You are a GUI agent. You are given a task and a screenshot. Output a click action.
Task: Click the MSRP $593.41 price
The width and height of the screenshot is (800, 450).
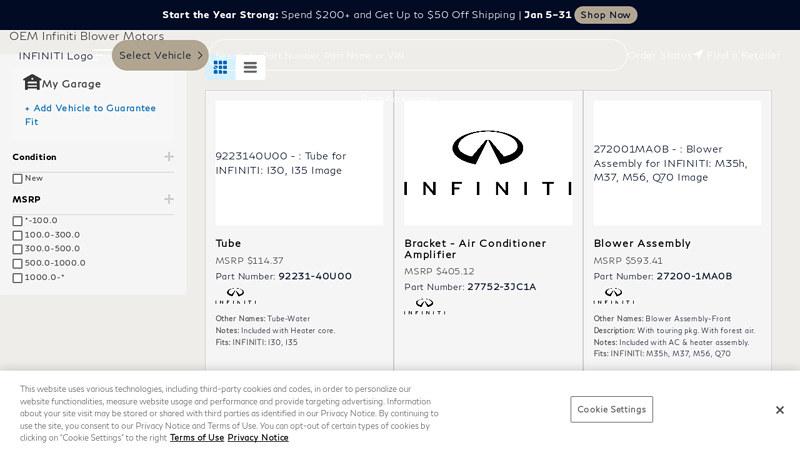point(628,261)
